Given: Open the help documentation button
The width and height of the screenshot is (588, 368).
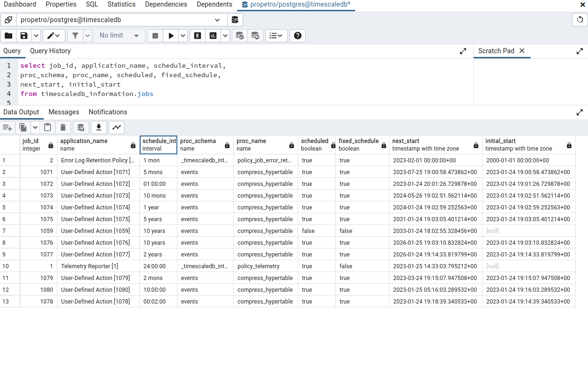Looking at the screenshot, I should coord(298,35).
